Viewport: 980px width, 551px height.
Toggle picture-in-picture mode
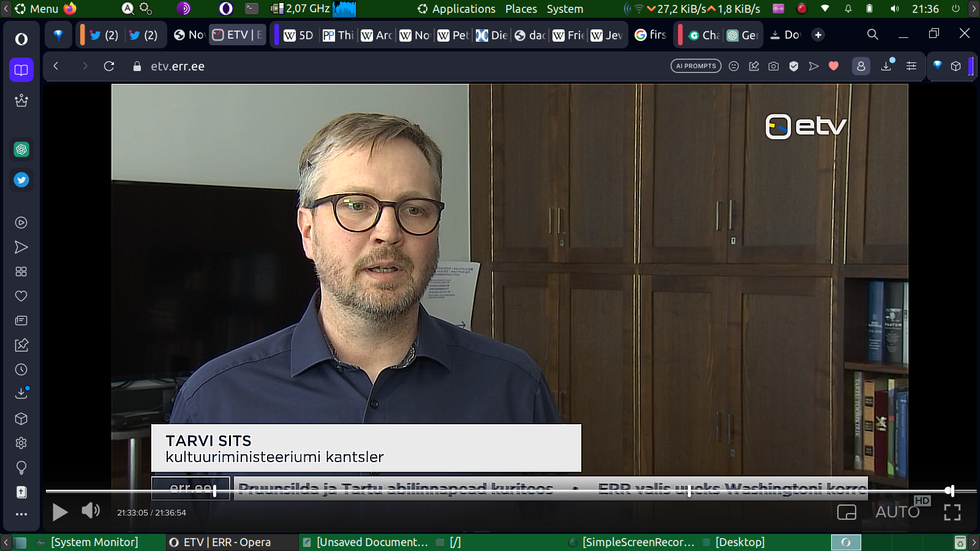click(x=846, y=512)
